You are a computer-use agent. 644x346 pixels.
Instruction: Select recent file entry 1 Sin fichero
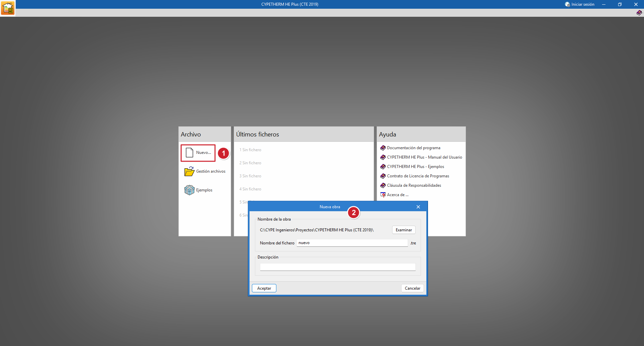(250, 150)
